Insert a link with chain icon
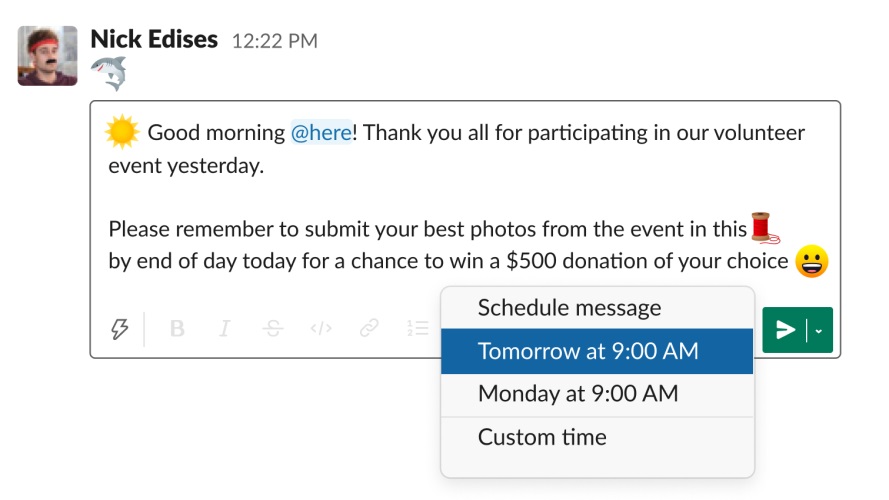The image size is (889, 500). pyautogui.click(x=369, y=328)
